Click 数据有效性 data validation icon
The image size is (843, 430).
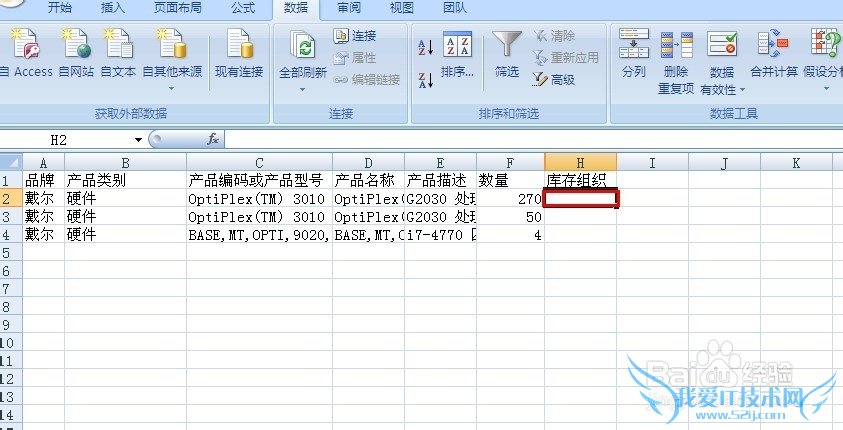721,46
